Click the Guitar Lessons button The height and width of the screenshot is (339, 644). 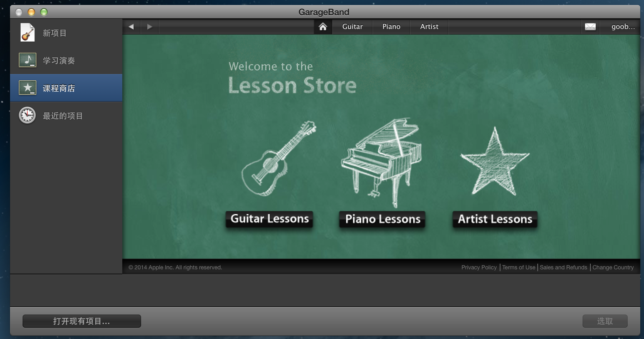(x=269, y=219)
